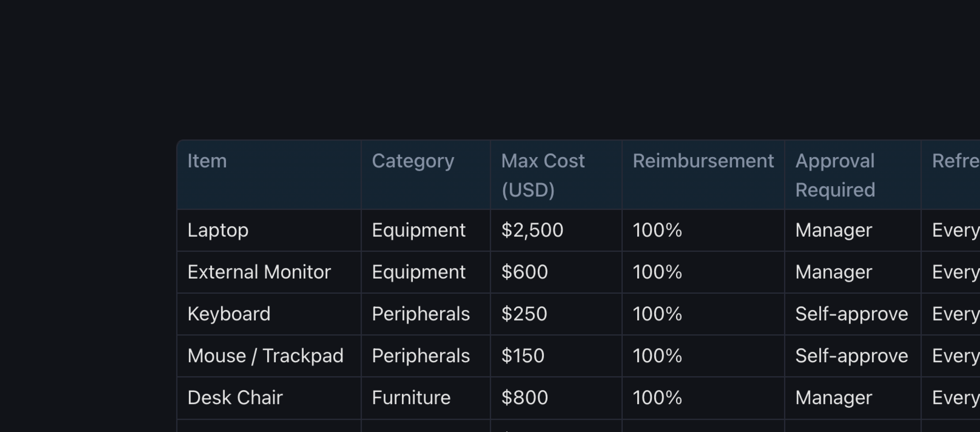Select the $600 max cost cell
The image size is (980, 432).
[x=525, y=272]
